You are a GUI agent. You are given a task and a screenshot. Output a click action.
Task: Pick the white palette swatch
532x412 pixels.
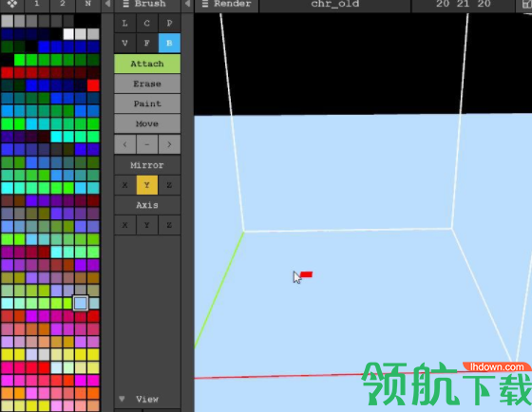(x=68, y=34)
